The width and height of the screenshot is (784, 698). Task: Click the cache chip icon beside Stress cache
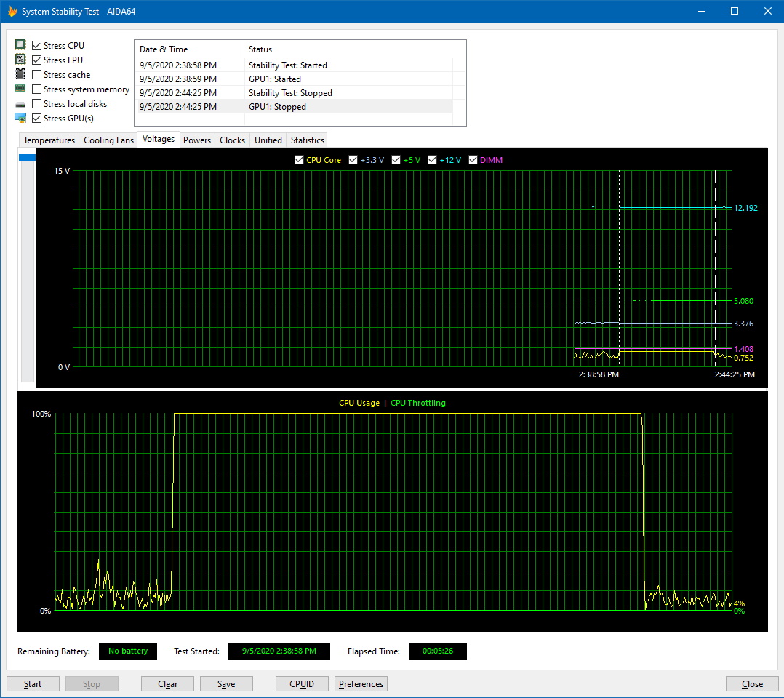[20, 74]
